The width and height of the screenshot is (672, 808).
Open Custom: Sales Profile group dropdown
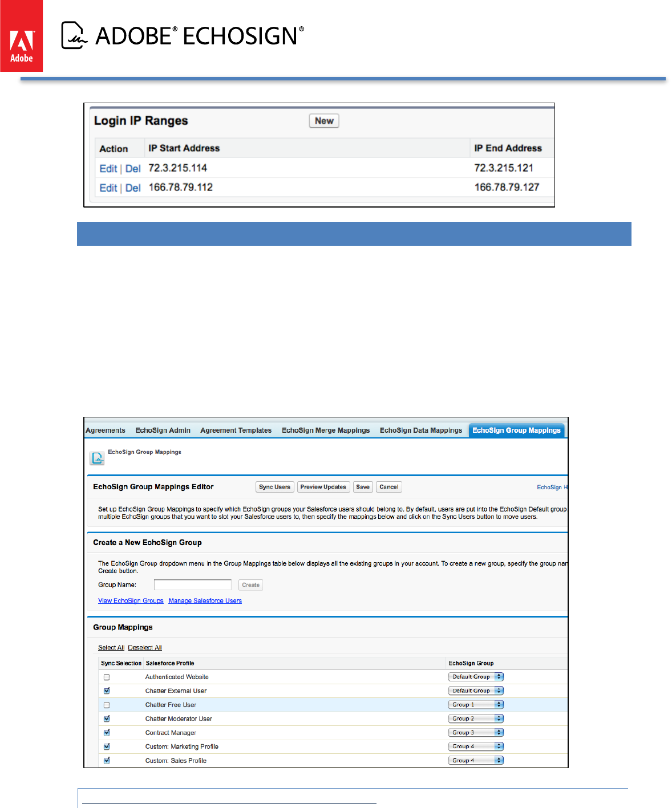[476, 761]
